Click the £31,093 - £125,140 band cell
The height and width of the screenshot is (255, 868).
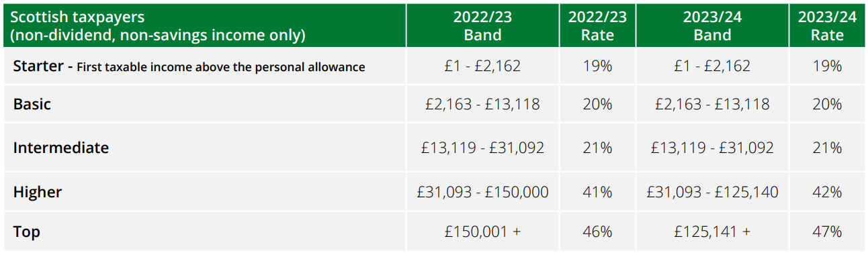tap(712, 192)
